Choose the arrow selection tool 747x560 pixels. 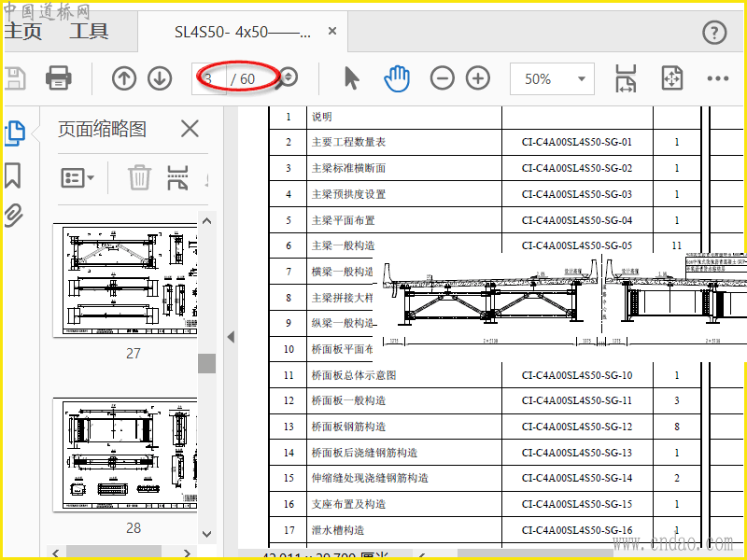(x=352, y=78)
